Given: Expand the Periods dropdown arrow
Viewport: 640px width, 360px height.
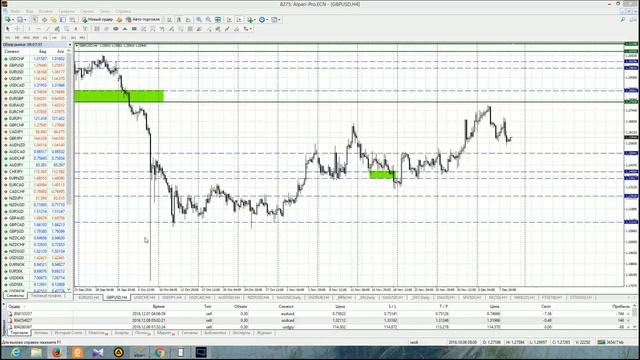Looking at the screenshot, I should pos(267,20).
